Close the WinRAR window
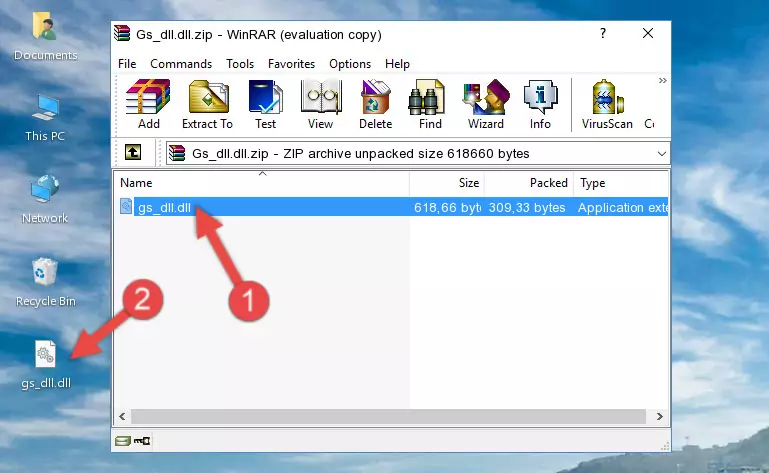Screen dimensions: 769x473 tap(648, 33)
